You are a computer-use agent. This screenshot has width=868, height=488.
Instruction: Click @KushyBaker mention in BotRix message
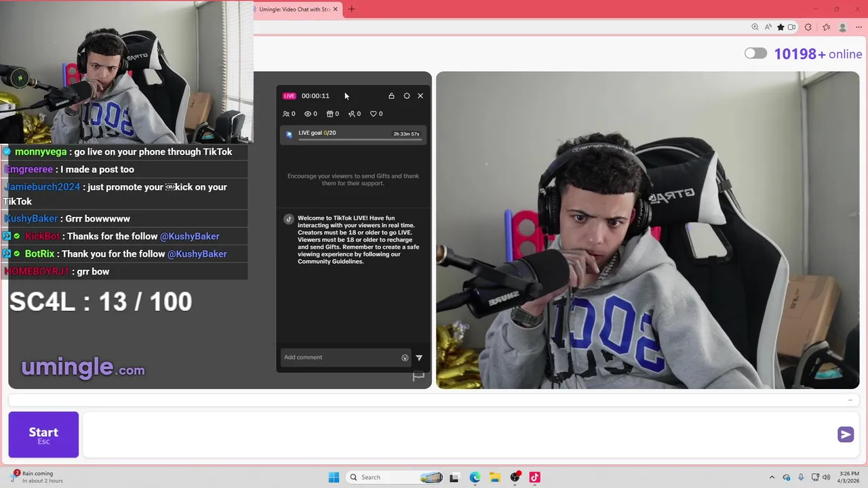pyautogui.click(x=197, y=254)
